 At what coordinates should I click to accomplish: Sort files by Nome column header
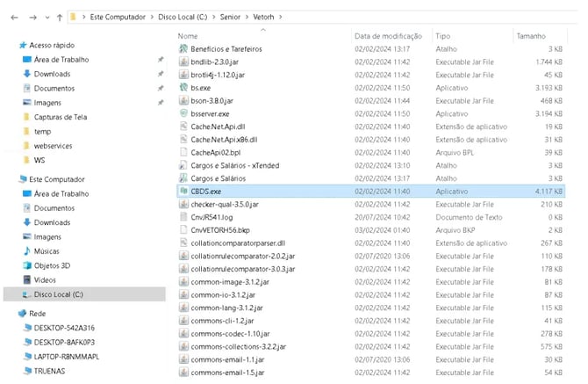pyautogui.click(x=188, y=36)
